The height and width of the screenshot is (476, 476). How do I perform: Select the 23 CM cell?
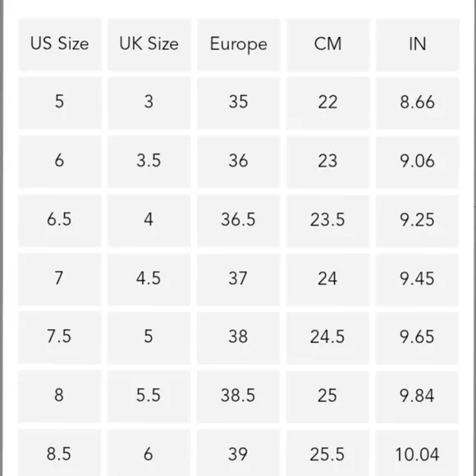pyautogui.click(x=327, y=162)
